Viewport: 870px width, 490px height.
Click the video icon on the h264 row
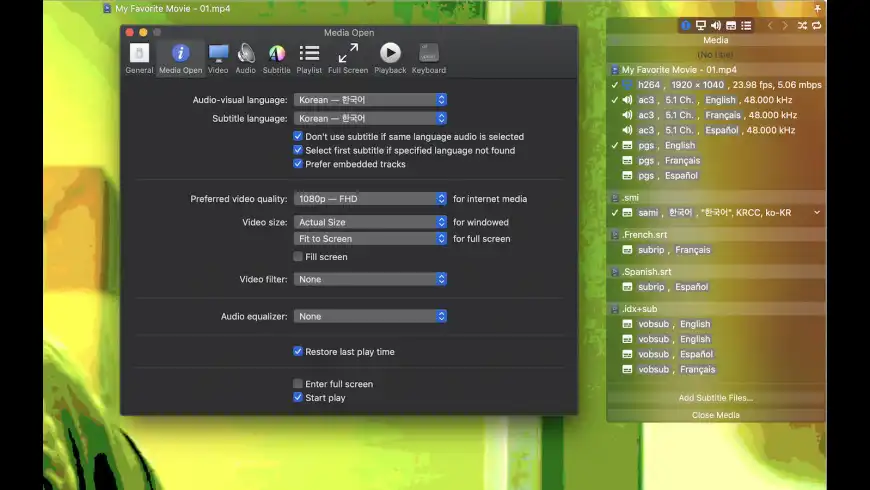(x=627, y=85)
